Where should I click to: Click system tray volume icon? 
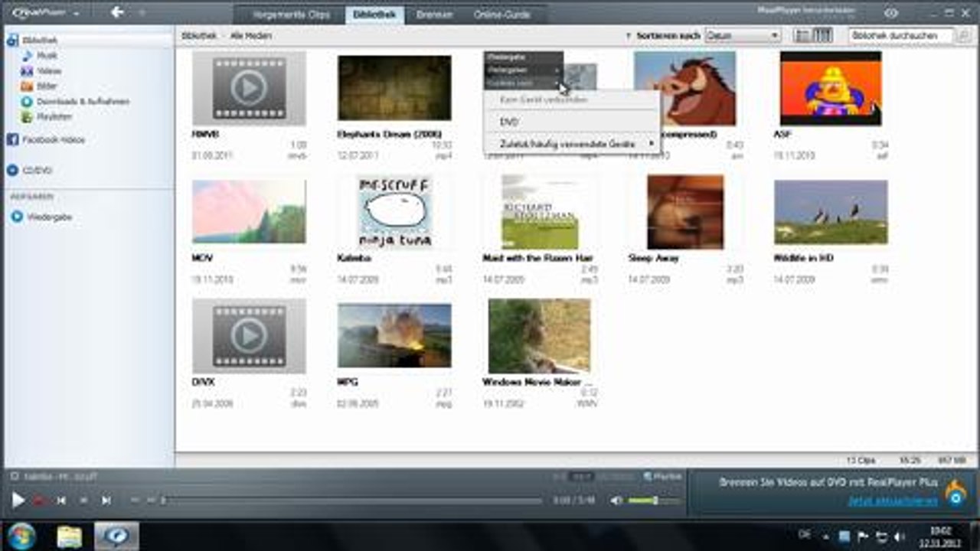click(x=899, y=536)
